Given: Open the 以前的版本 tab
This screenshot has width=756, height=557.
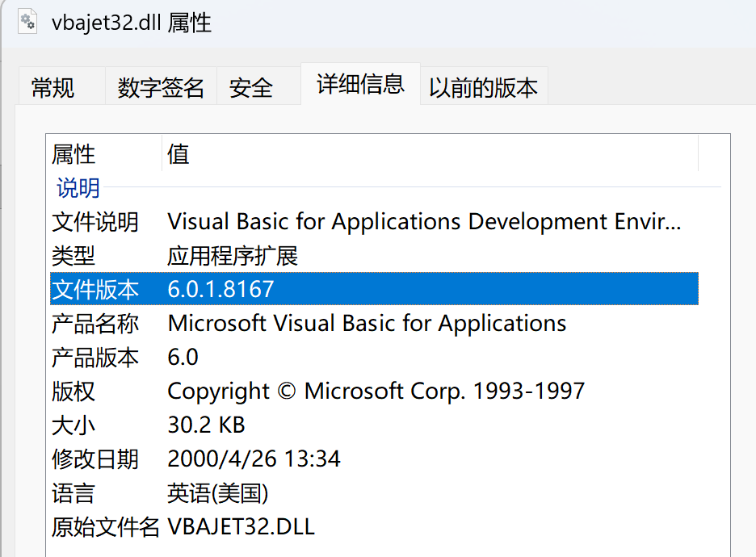Looking at the screenshot, I should pyautogui.click(x=483, y=87).
